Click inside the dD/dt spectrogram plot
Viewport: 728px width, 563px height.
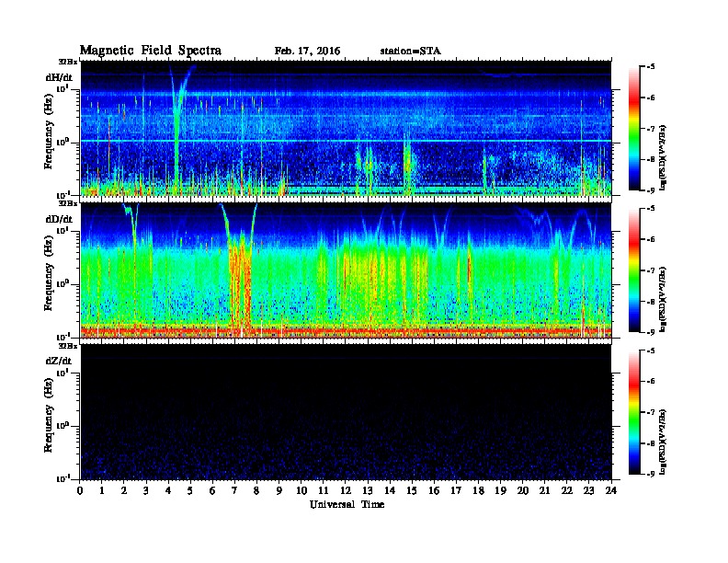coord(346,270)
